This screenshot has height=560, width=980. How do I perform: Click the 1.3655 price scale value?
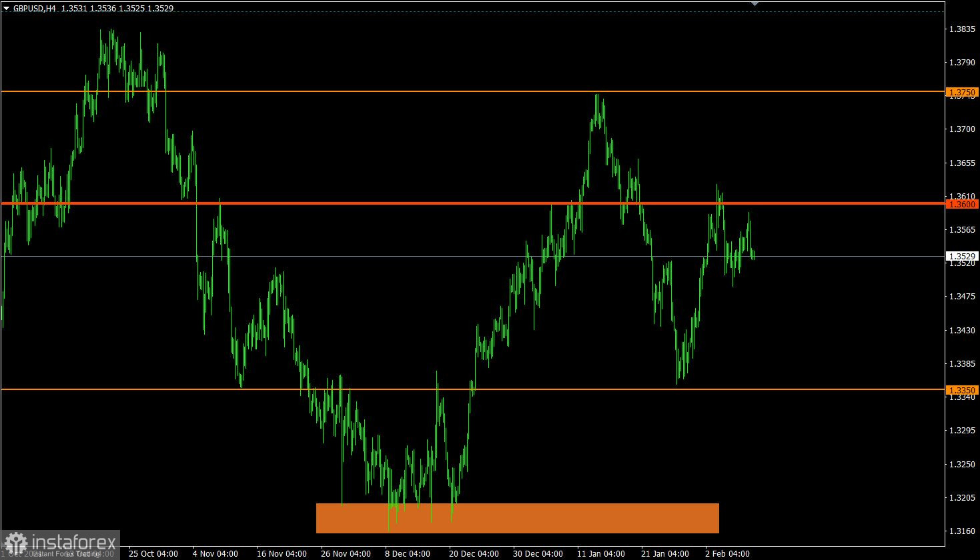(x=962, y=163)
